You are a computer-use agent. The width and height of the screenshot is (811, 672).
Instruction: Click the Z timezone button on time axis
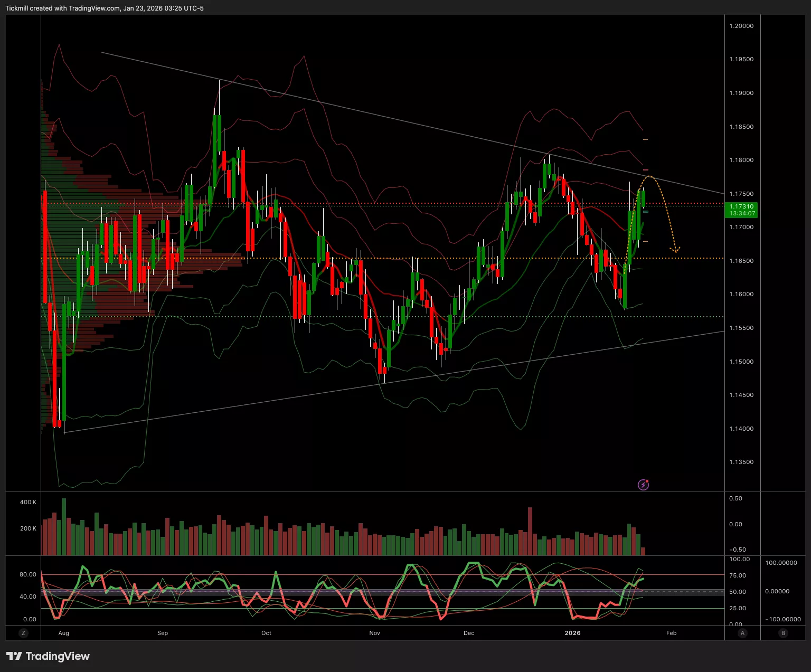[x=23, y=633]
